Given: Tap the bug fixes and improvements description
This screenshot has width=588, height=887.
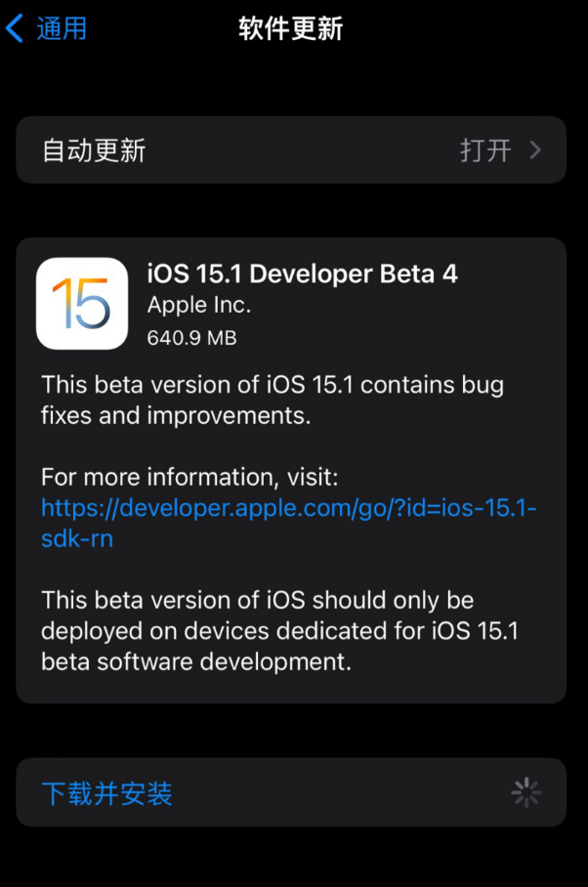Looking at the screenshot, I should coord(273,400).
